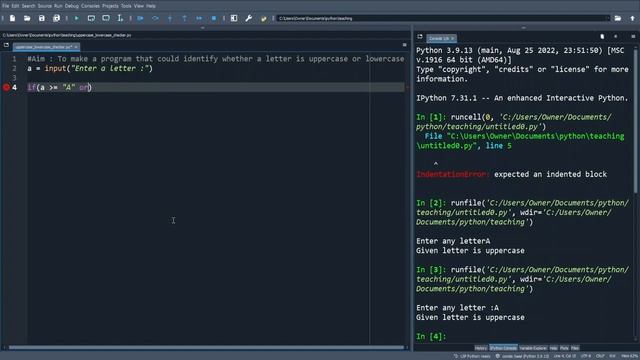This screenshot has width=640, height=360.
Task: Open the Source menu
Action: (45, 6)
